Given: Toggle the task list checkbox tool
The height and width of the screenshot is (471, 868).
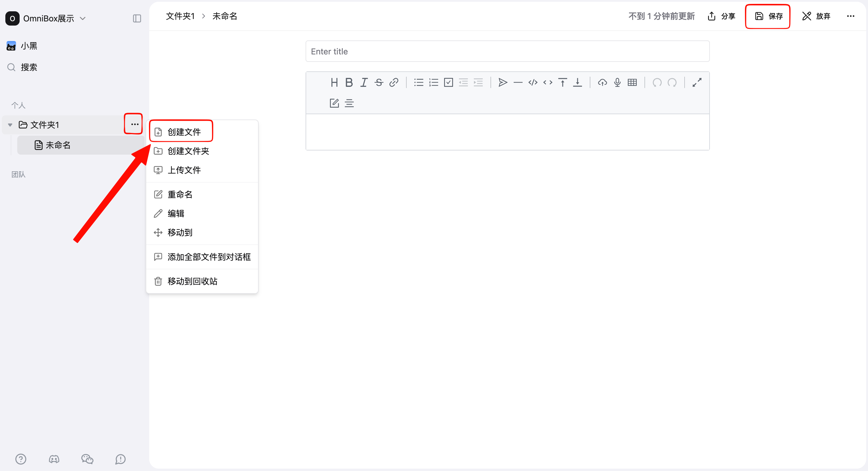Looking at the screenshot, I should tap(449, 83).
